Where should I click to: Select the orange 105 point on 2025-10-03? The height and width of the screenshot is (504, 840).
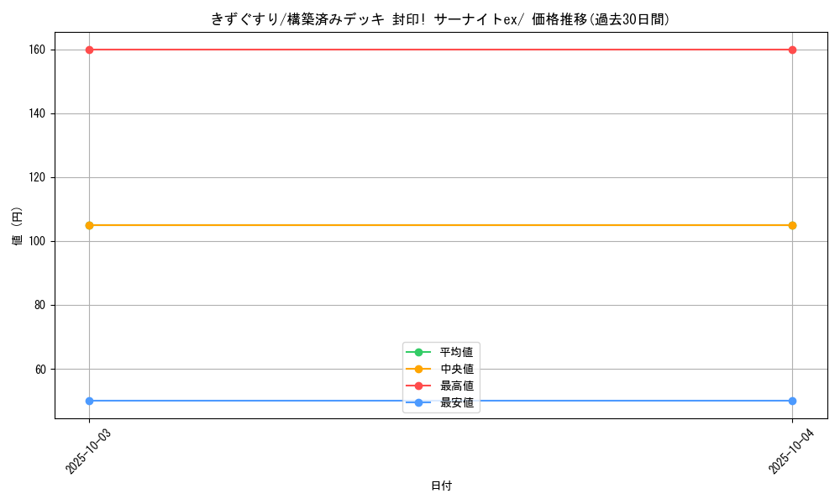89,225
